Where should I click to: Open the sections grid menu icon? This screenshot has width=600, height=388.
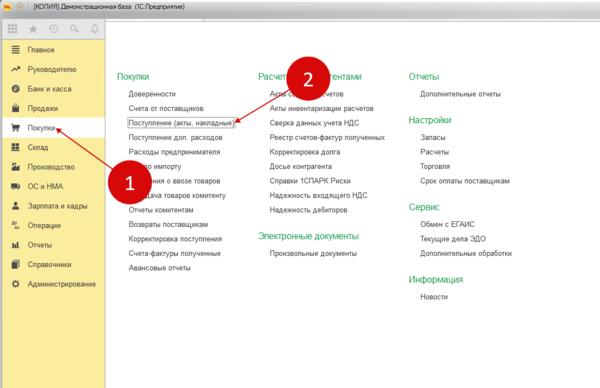pyautogui.click(x=13, y=29)
